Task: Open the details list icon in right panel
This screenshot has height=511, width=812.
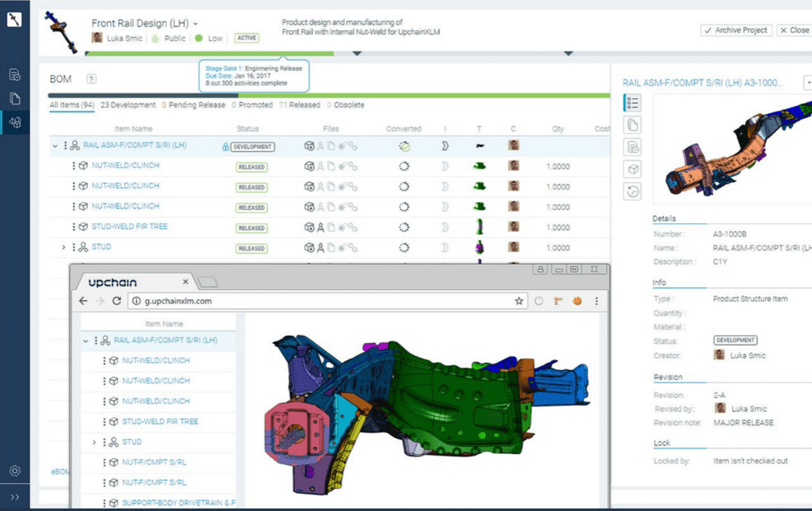Action: point(632,101)
